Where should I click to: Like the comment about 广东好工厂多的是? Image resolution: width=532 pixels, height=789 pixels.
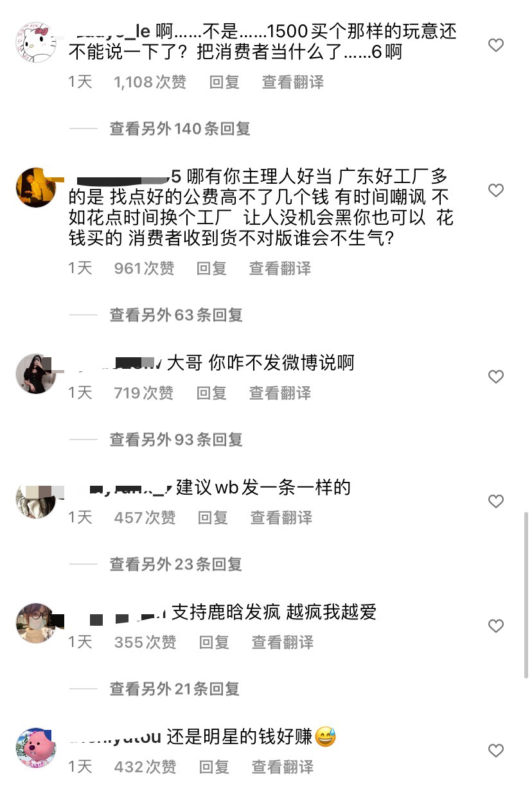pyautogui.click(x=495, y=190)
